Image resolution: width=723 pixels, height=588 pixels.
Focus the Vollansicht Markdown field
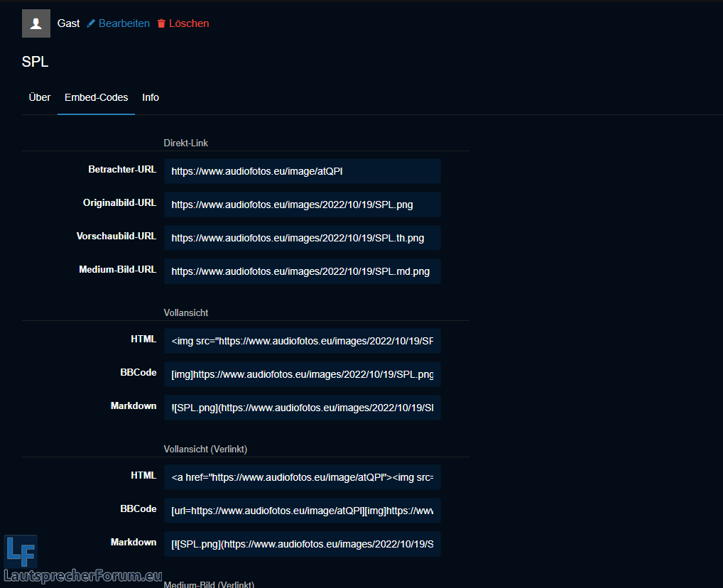click(302, 408)
